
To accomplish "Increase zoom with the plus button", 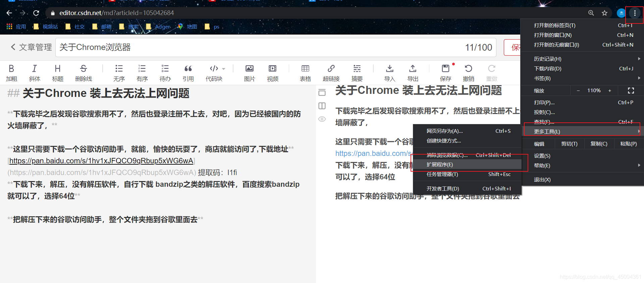I will (x=610, y=91).
